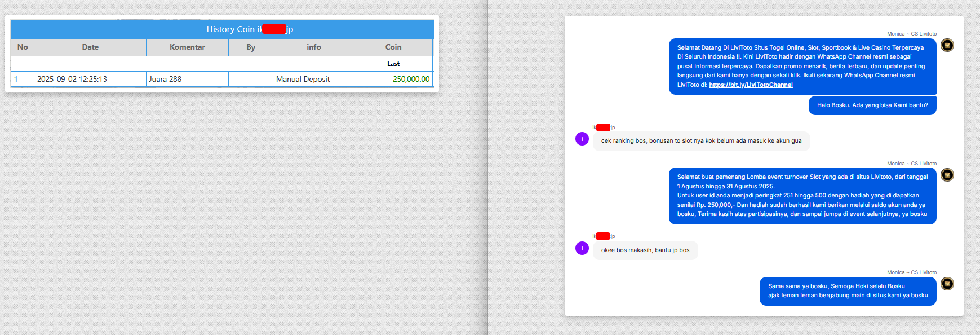Click the No column header
980x335 pixels.
(23, 47)
